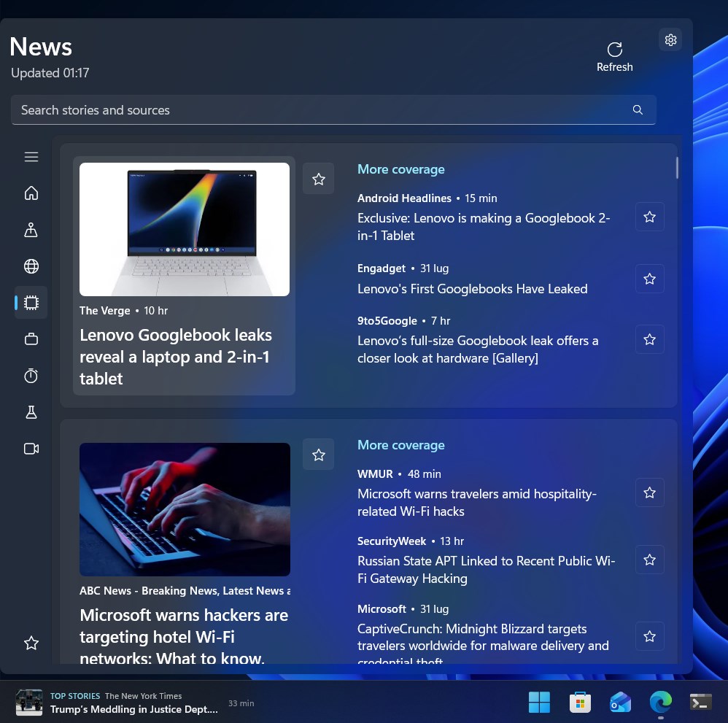
Task: Open Microsoft warns hackers are targeting hotel headline
Action: pyautogui.click(x=184, y=637)
